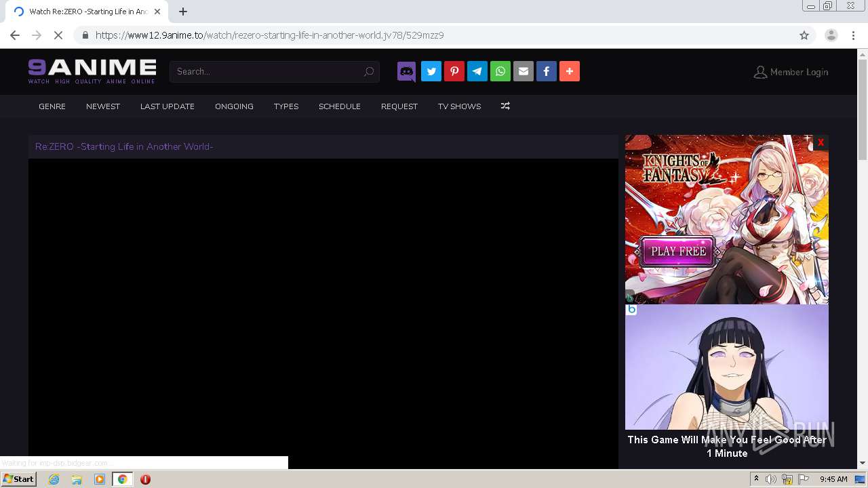Open the red Opera-style taskbar icon
868x488 pixels.
tap(145, 479)
